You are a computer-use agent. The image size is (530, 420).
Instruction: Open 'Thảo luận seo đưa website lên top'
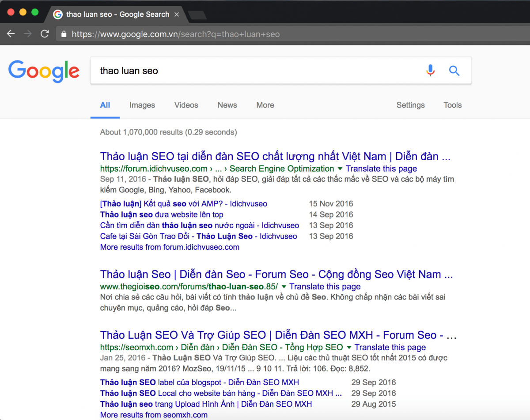tap(162, 214)
